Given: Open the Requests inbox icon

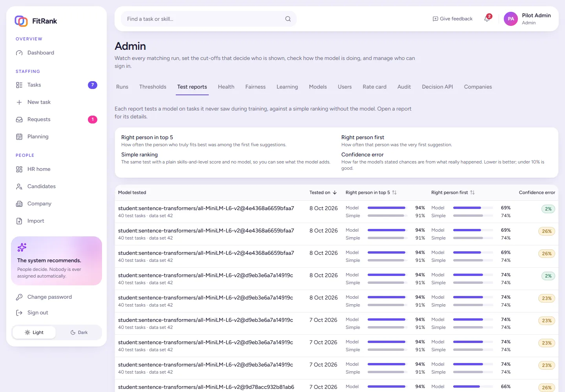Looking at the screenshot, I should (x=19, y=120).
